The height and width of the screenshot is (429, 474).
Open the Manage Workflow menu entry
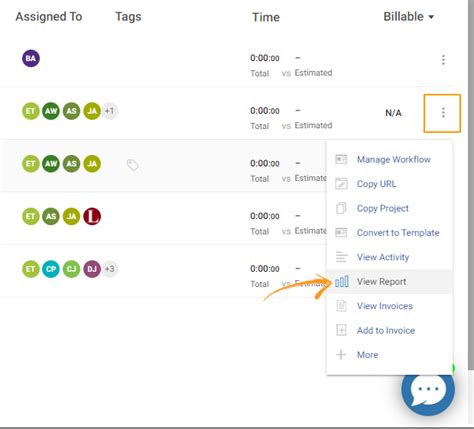click(x=389, y=159)
